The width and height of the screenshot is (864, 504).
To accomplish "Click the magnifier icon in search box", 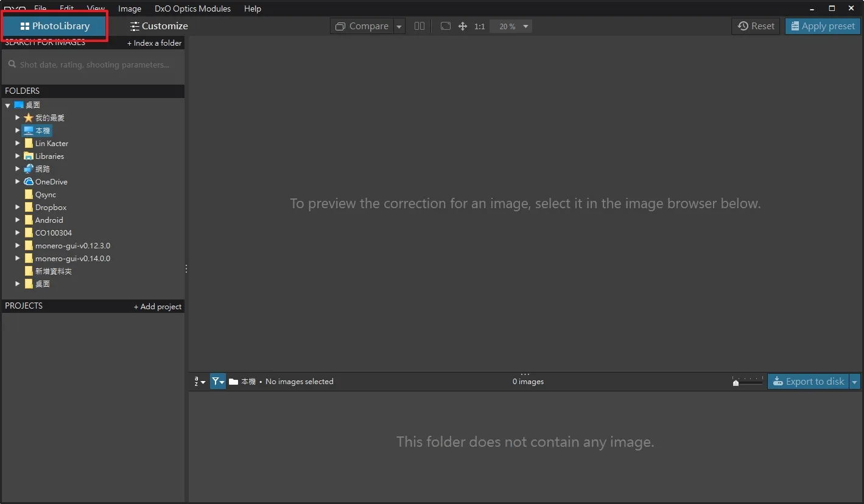I will click(x=12, y=64).
